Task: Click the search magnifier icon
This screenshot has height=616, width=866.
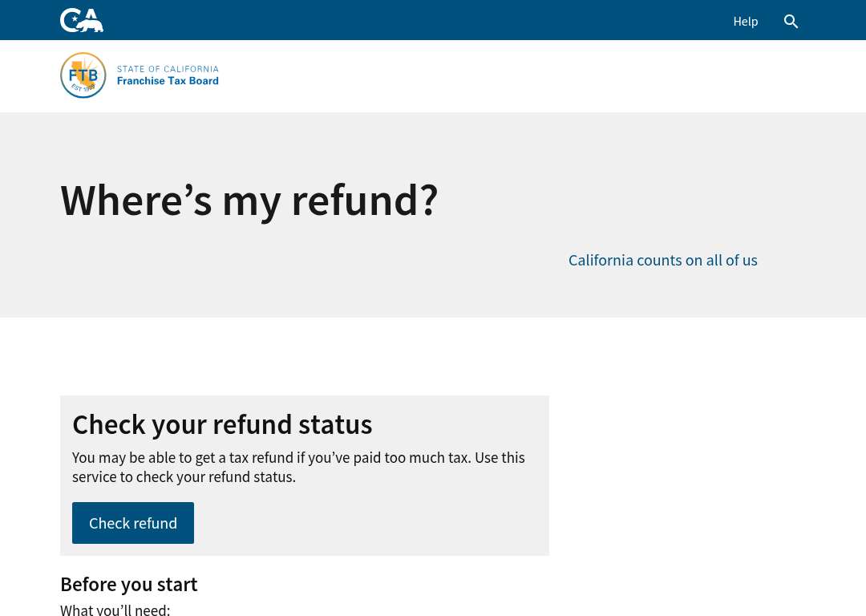Action: point(791,22)
